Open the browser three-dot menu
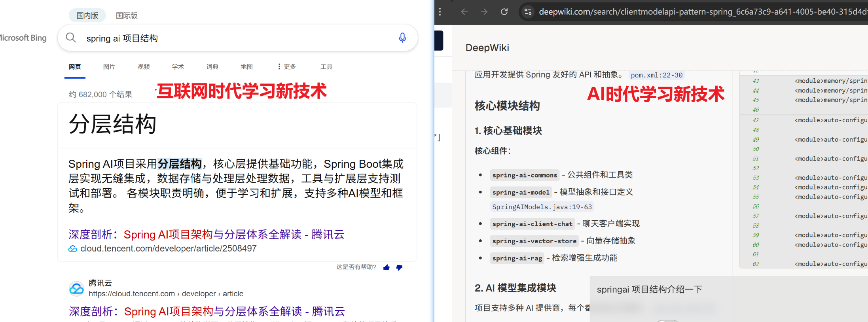The image size is (868, 322). pos(440,12)
